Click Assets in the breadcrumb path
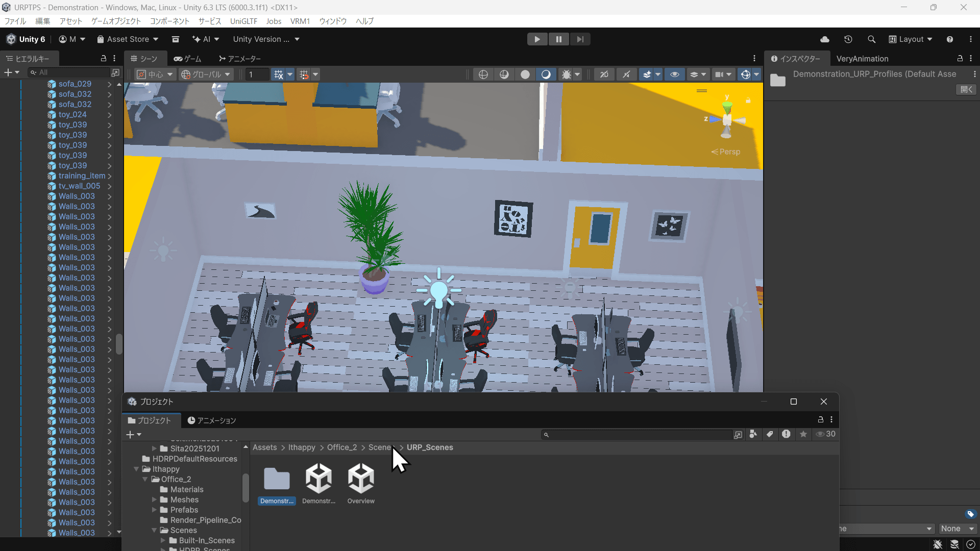The width and height of the screenshot is (980, 551). [264, 447]
